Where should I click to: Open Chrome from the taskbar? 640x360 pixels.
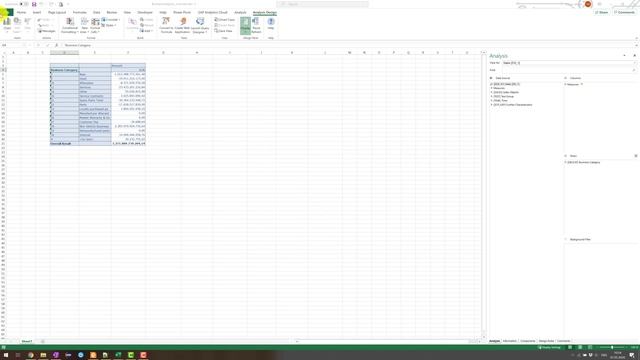pos(31,355)
